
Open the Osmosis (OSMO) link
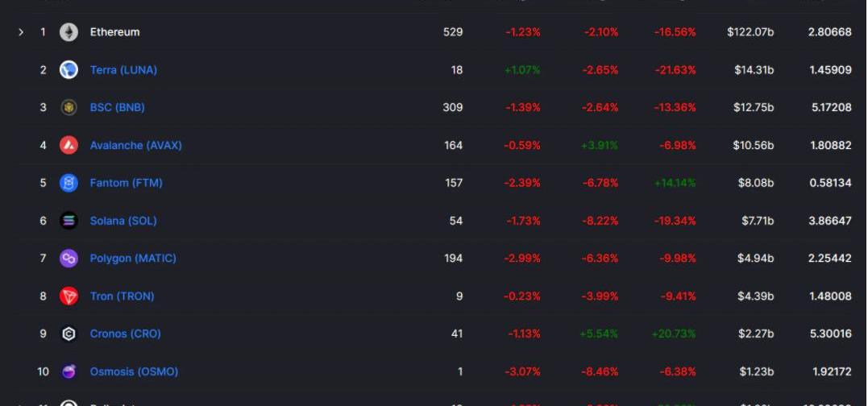(134, 371)
